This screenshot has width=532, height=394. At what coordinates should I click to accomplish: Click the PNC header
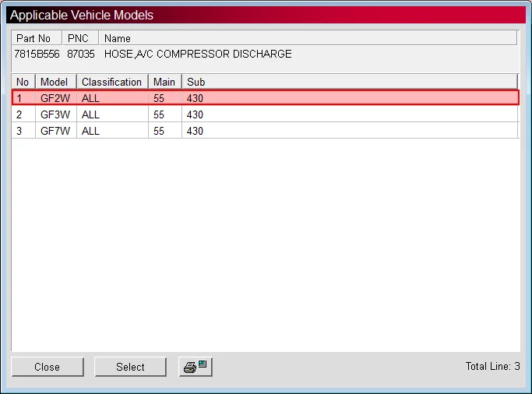point(80,38)
